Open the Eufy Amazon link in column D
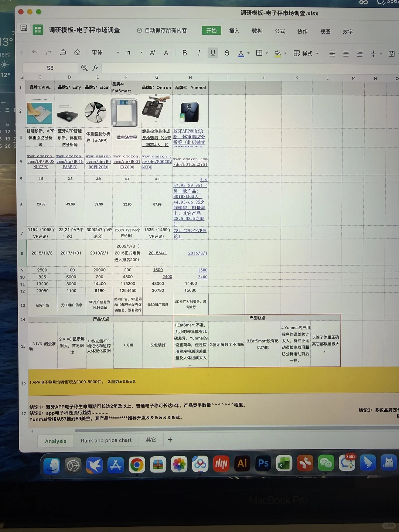Screen dimensions: 399x532 coord(70,161)
